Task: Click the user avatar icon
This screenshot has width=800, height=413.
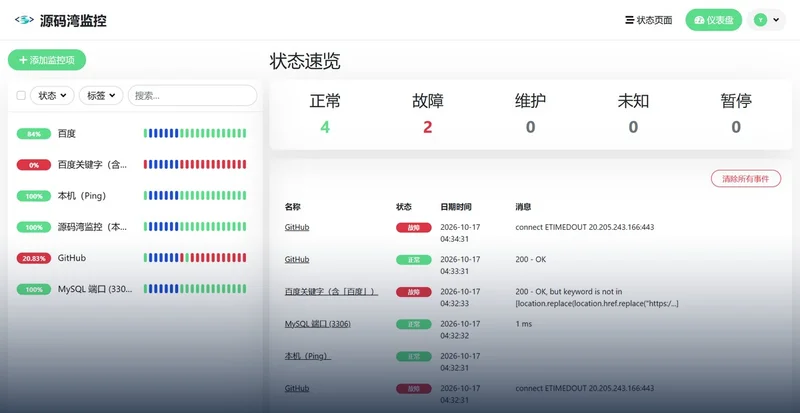Action: (x=760, y=20)
